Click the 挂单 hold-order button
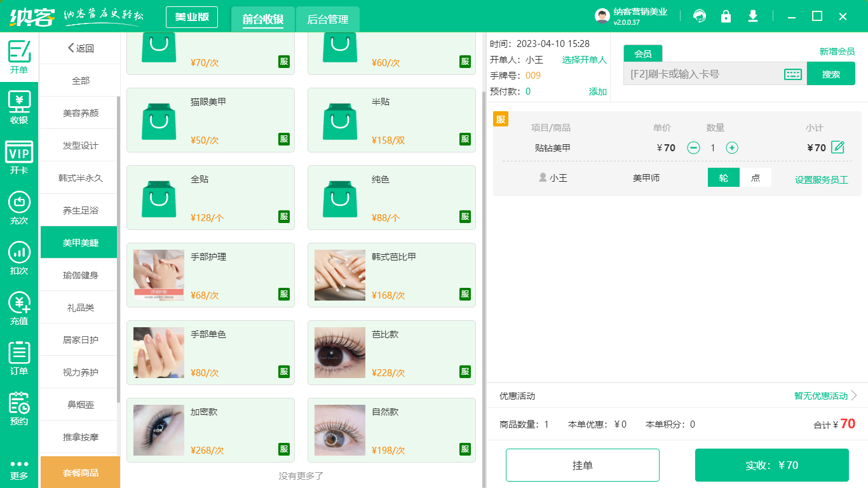The image size is (868, 488). [582, 464]
